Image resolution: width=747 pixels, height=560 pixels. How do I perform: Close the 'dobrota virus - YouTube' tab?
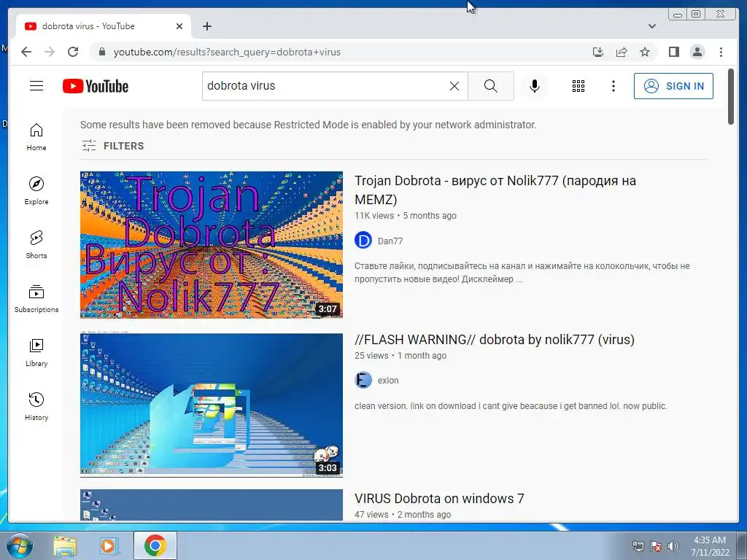tap(179, 26)
